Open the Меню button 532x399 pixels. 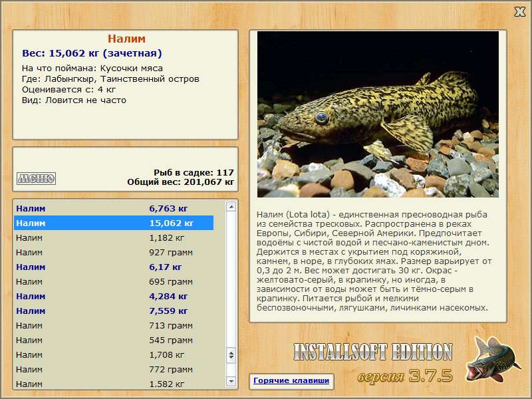(x=36, y=178)
